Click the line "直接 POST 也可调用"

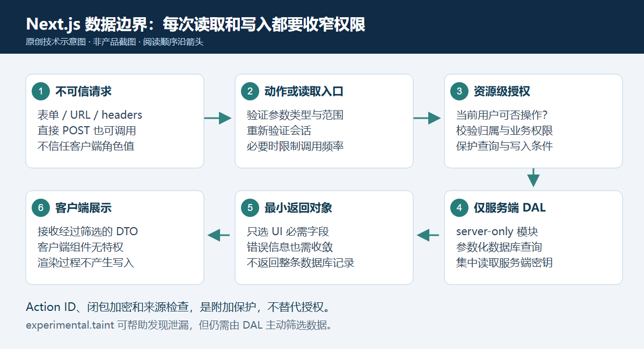pyautogui.click(x=86, y=130)
